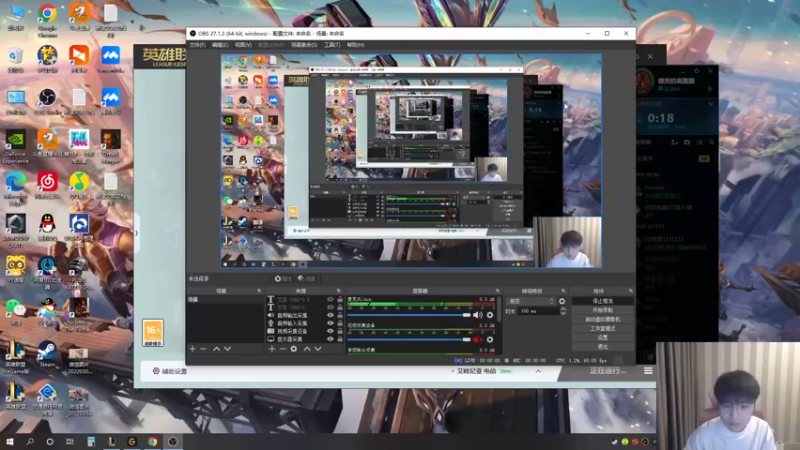Open Settings from OBS controls dock
This screenshot has height=450, width=800.
[603, 338]
